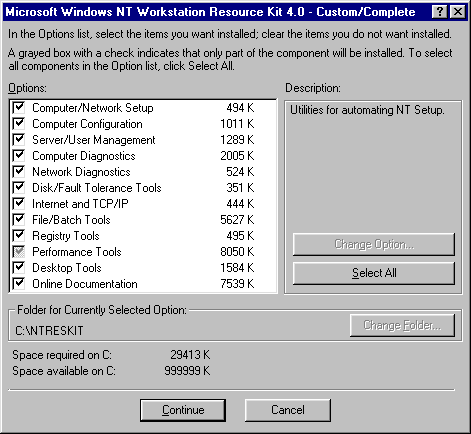Select the Computer/Network Setup row label

(93, 108)
